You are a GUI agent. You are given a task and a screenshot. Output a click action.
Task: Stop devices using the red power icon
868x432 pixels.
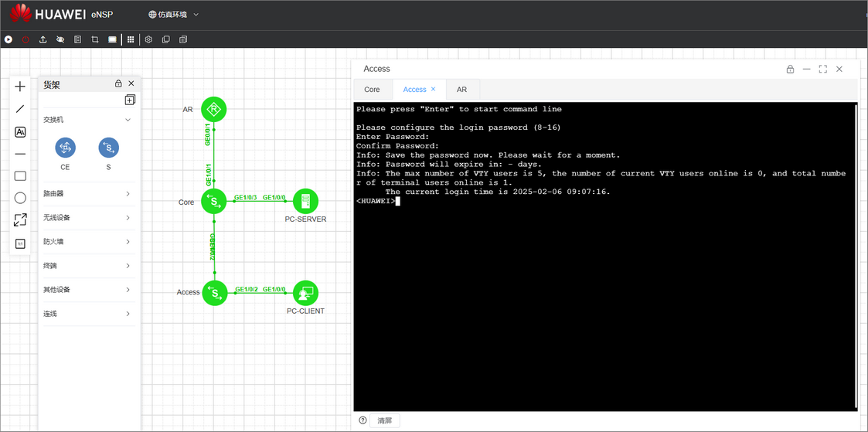26,40
